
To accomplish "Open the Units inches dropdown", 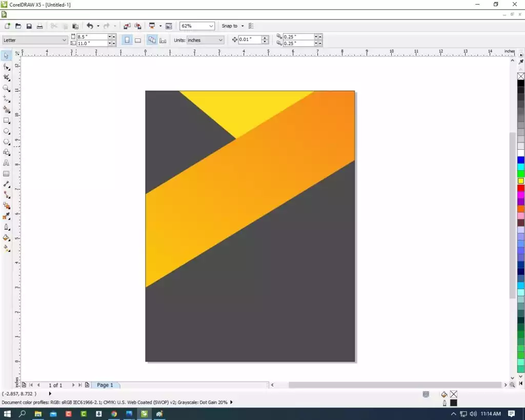I will tap(220, 40).
